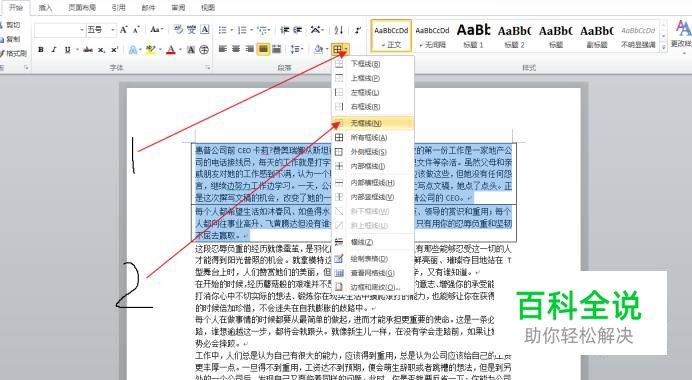Image resolution: width=692 pixels, height=380 pixels.
Task: Click the yellow text highlight icon
Action: click(x=150, y=49)
